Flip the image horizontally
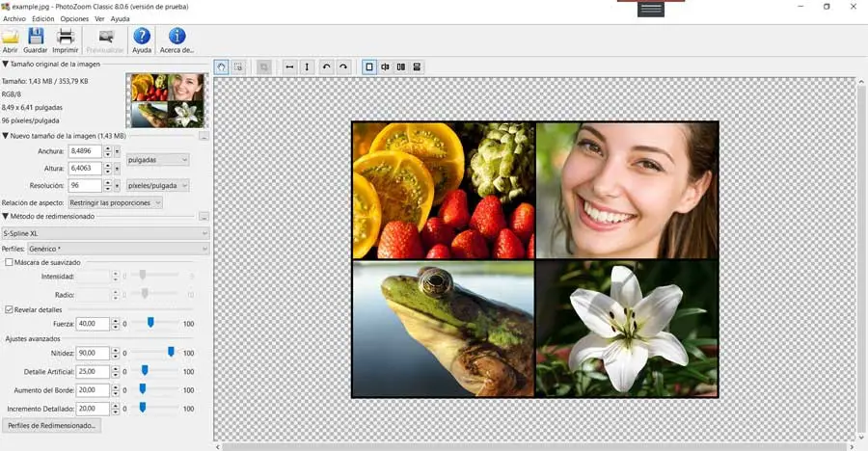Image resolution: width=868 pixels, height=451 pixels. (x=289, y=66)
